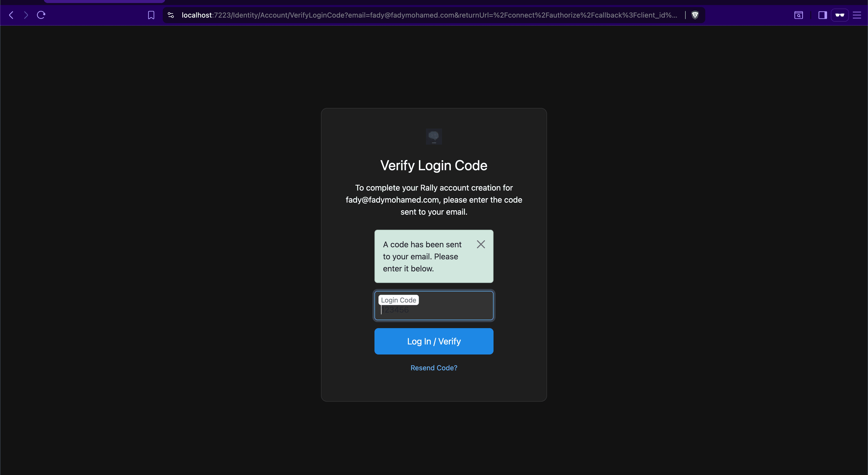Focus the Login Code input field
Screen dimensions: 868x475
tap(434, 306)
